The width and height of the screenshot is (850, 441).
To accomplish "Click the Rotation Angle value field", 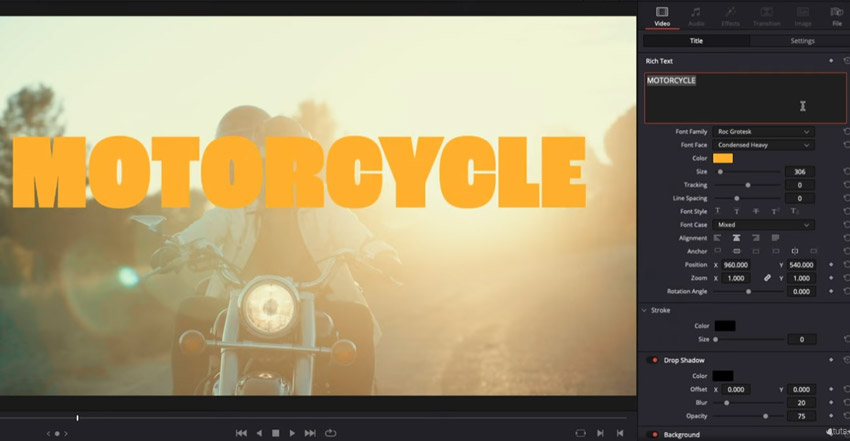I will 801,291.
